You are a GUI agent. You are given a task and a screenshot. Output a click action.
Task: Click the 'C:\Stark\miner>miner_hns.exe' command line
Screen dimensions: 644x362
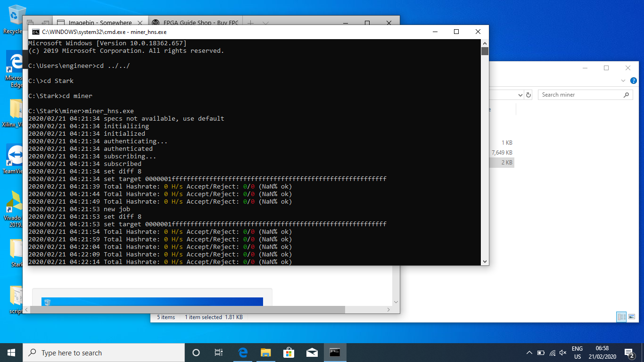[81, 111]
